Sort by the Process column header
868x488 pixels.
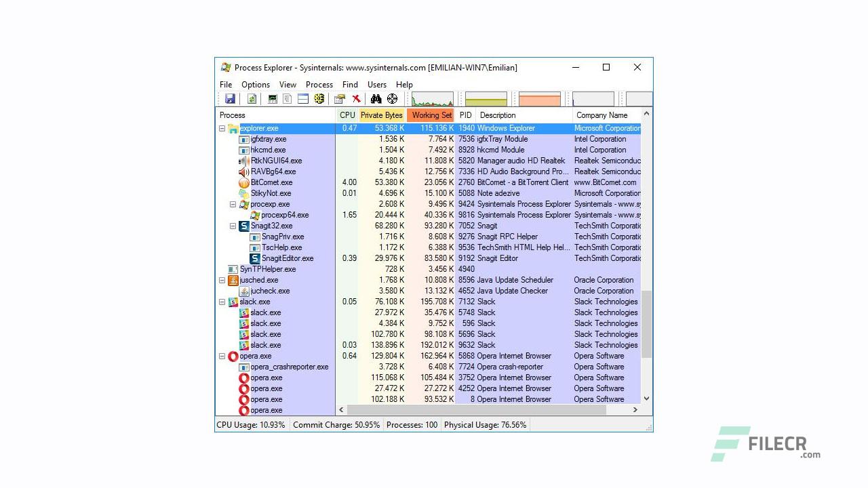click(275, 115)
